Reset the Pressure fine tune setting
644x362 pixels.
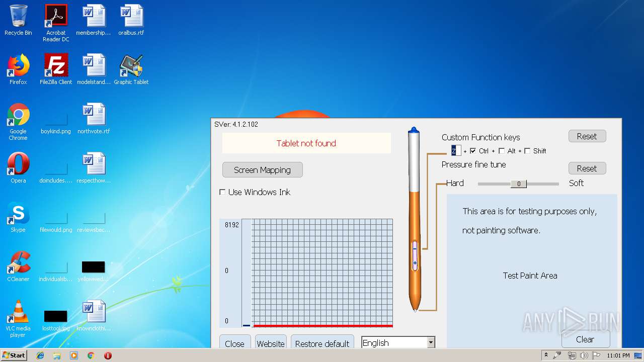(x=587, y=168)
